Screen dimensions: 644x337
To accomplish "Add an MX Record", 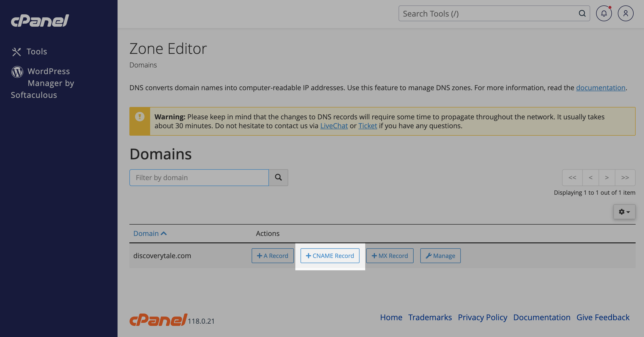I will 389,256.
